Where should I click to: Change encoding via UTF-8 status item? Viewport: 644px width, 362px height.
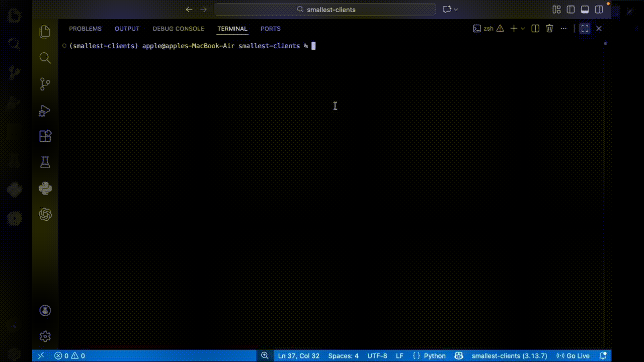(377, 356)
